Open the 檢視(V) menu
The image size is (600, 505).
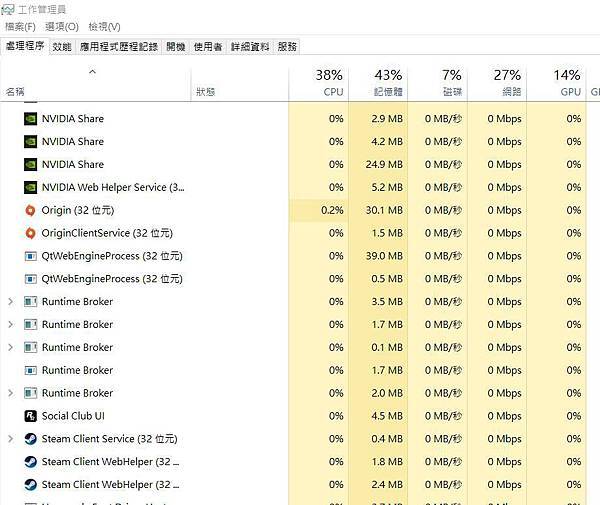[x=104, y=27]
